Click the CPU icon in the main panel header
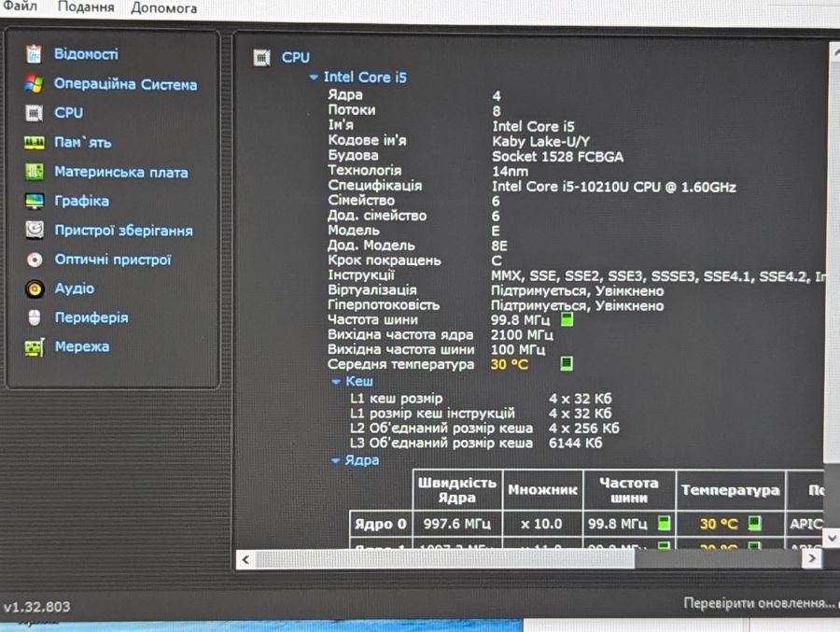Screen dimensions: 840x632 click(x=261, y=57)
